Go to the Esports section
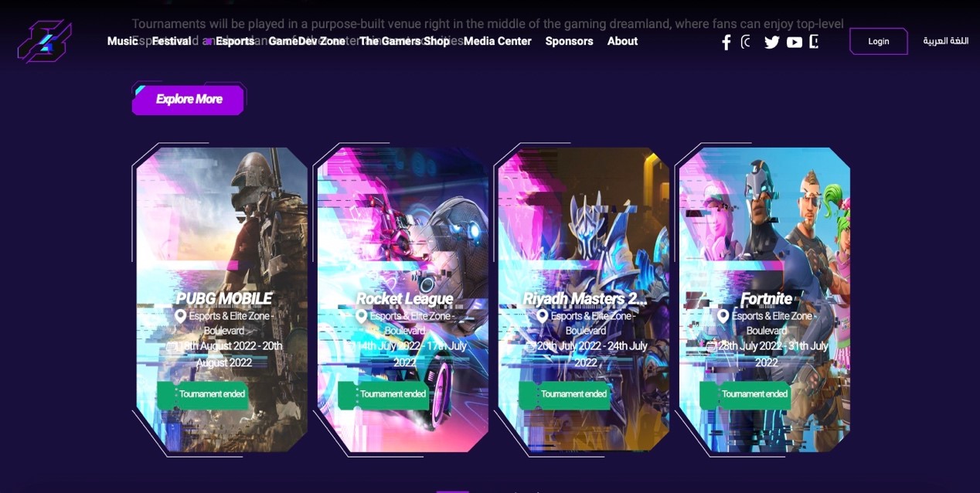This screenshot has height=493, width=980. tap(235, 41)
